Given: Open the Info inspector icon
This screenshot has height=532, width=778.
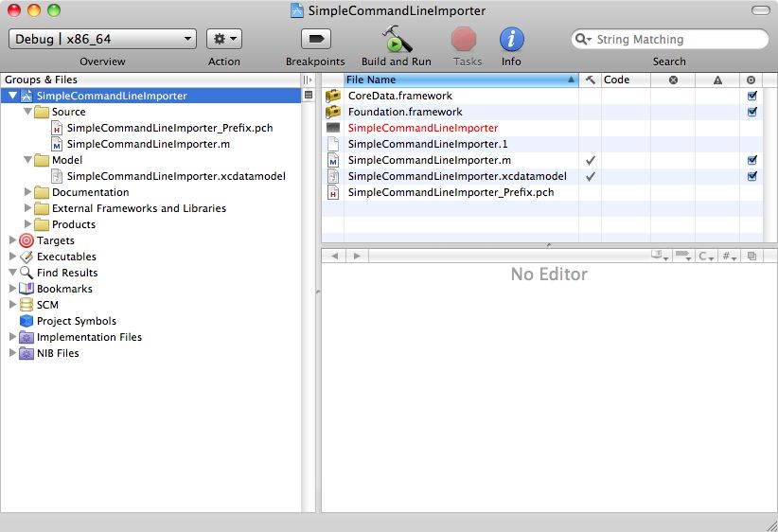Looking at the screenshot, I should tap(511, 40).
